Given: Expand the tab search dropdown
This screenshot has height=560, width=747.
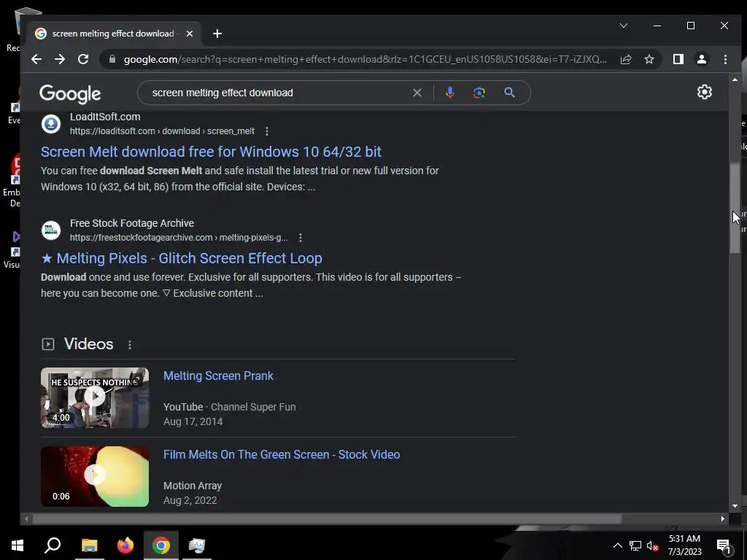Looking at the screenshot, I should 624,26.
